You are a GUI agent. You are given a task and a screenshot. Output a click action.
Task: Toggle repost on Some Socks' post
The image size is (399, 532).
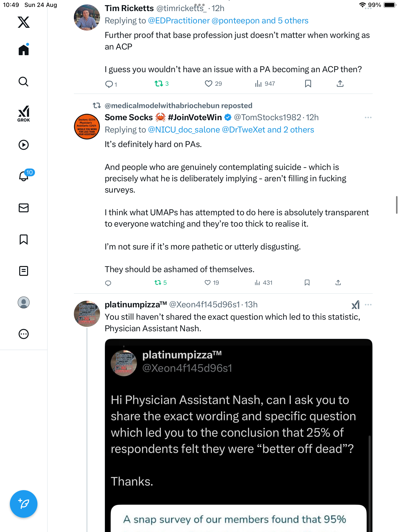(158, 283)
